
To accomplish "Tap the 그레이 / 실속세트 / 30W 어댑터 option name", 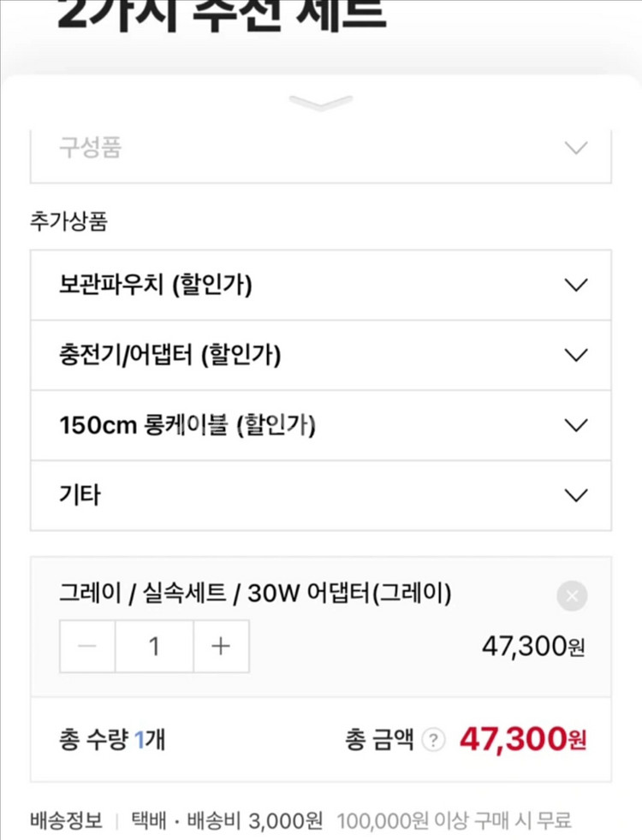I will [x=255, y=592].
